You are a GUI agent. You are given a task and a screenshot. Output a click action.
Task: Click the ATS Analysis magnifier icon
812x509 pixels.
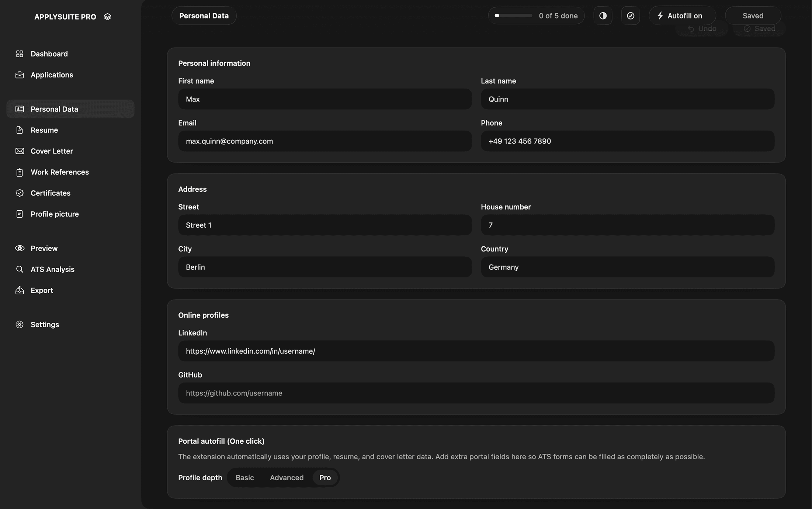(20, 270)
